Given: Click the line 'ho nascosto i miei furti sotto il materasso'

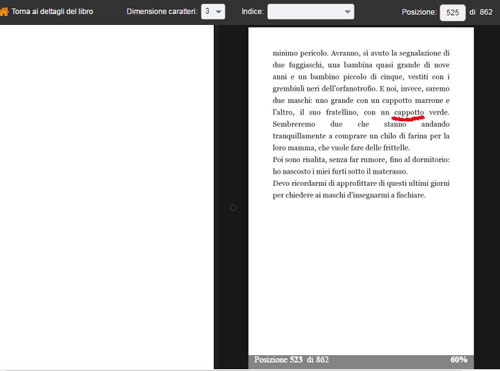Looking at the screenshot, I should [x=340, y=171].
